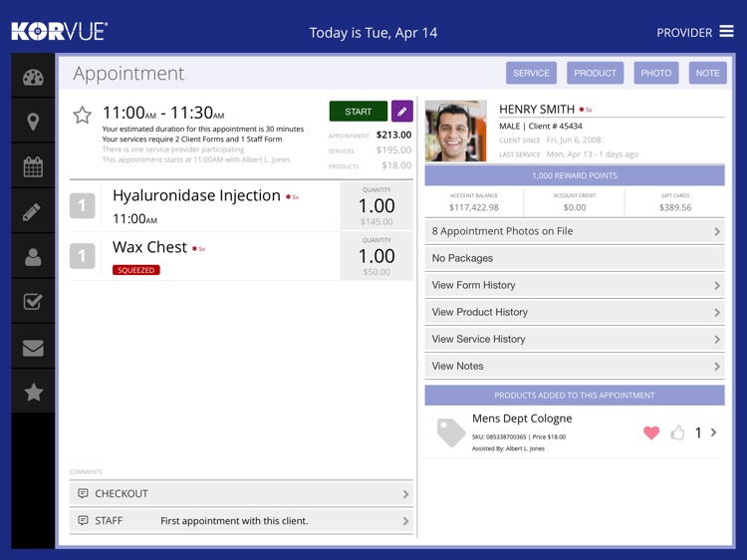Click the Hyaluronidase Injection quantity 1.00 box

point(376,206)
